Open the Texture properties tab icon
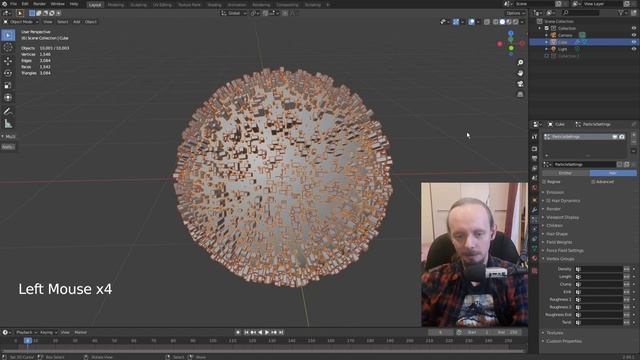This screenshot has height=360, width=640. 534,271
